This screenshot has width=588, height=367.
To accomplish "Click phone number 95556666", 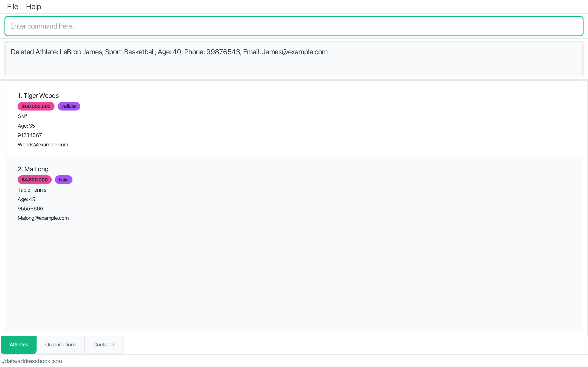I will coord(30,209).
